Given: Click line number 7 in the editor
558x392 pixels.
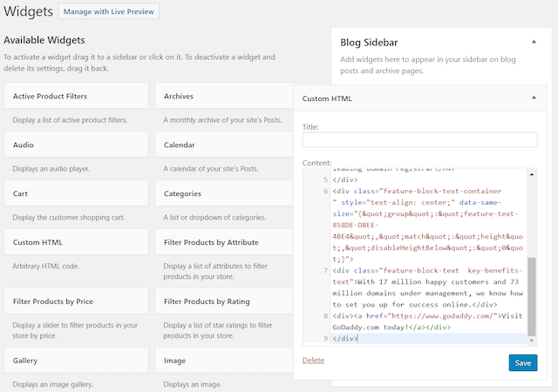Looking at the screenshot, I should point(325,270).
